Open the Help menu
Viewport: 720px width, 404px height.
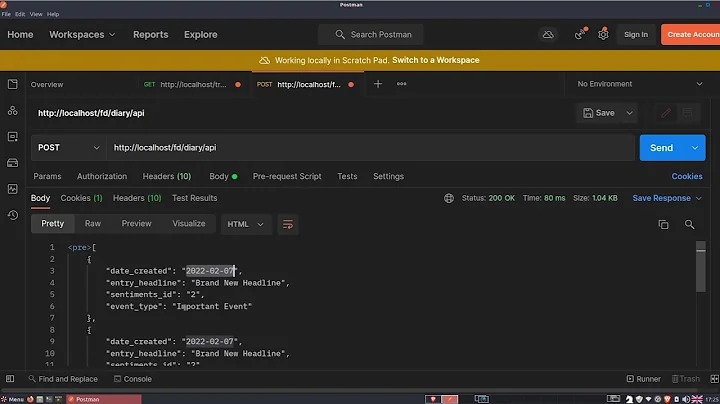point(53,14)
